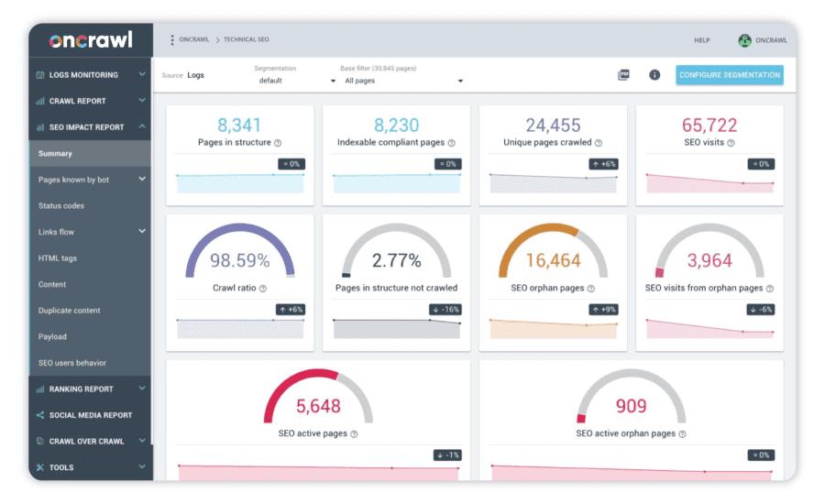The image size is (825, 504).
Task: Click the Logs Monitoring calendar icon
Action: pos(40,75)
